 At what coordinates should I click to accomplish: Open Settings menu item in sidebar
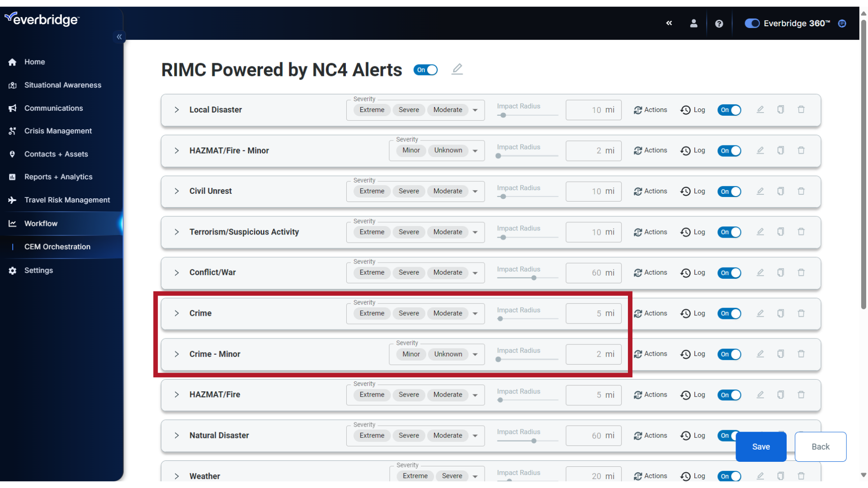(39, 270)
